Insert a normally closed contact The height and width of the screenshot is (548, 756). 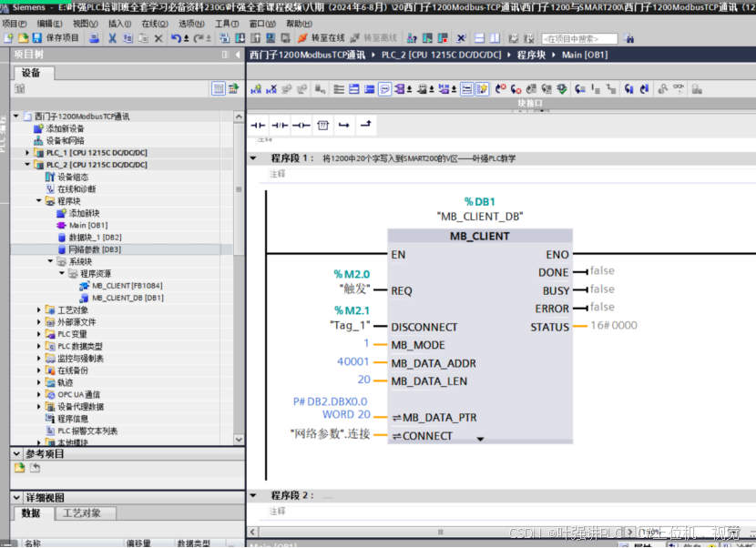coord(280,126)
